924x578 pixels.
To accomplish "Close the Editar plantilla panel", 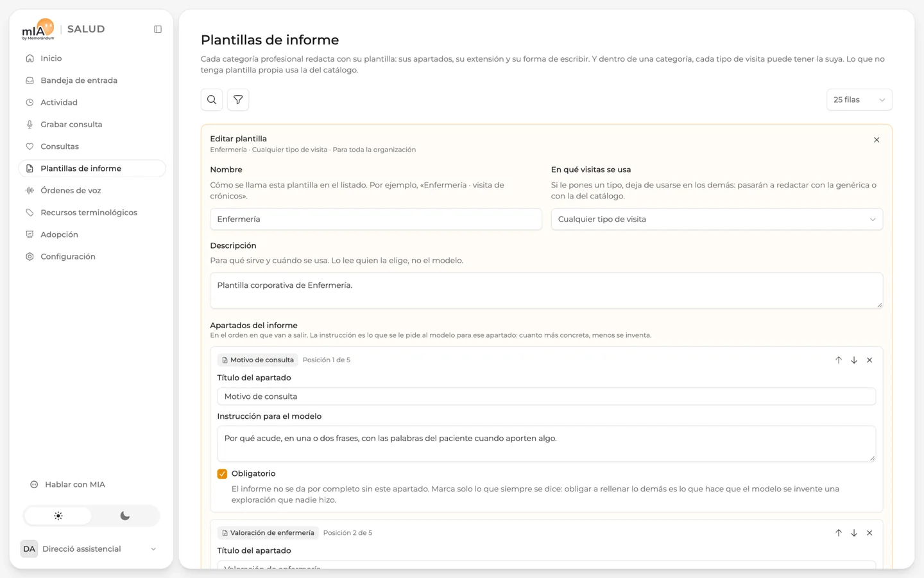I will pos(877,140).
